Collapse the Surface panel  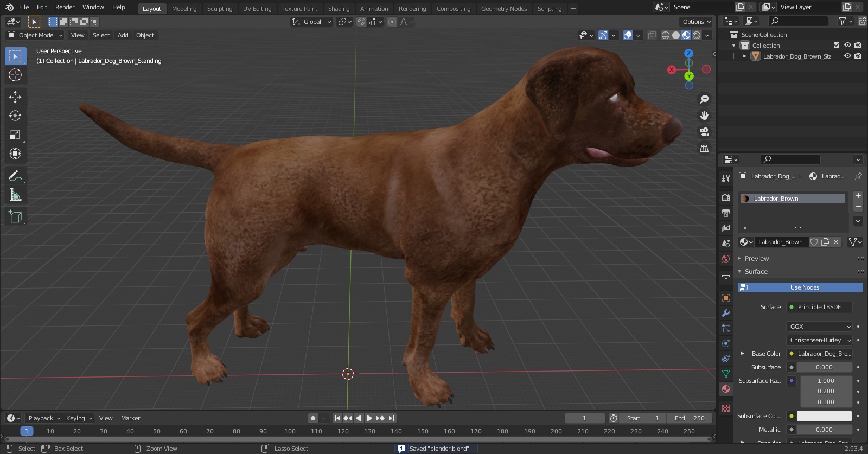(x=756, y=271)
